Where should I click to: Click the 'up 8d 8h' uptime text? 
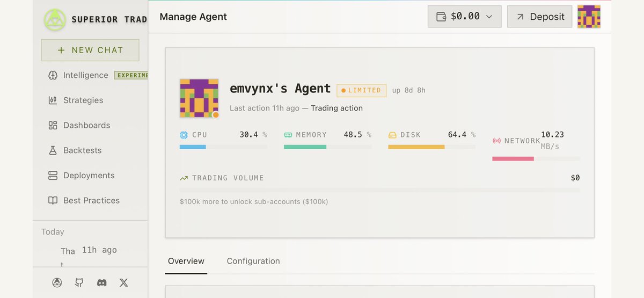(x=408, y=90)
